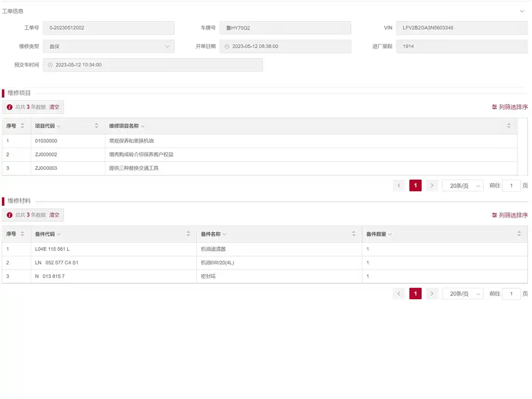
Task: Select page 1 in 维修材料 pagination
Action: tap(415, 294)
